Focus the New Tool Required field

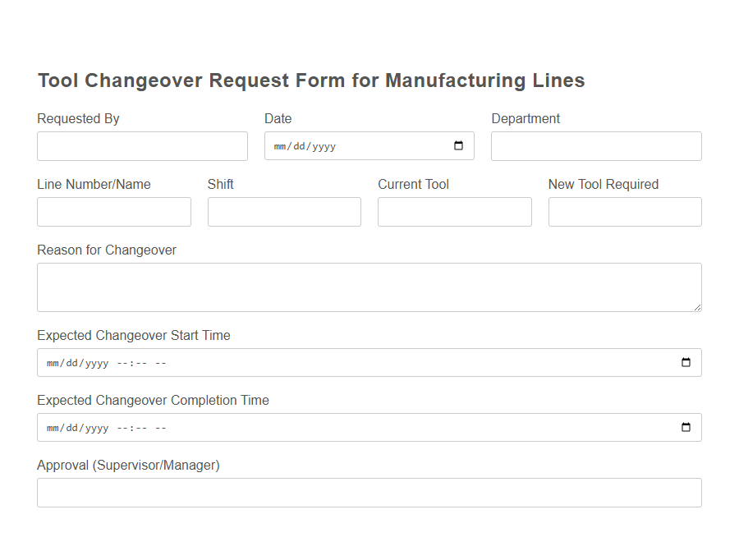coord(624,211)
